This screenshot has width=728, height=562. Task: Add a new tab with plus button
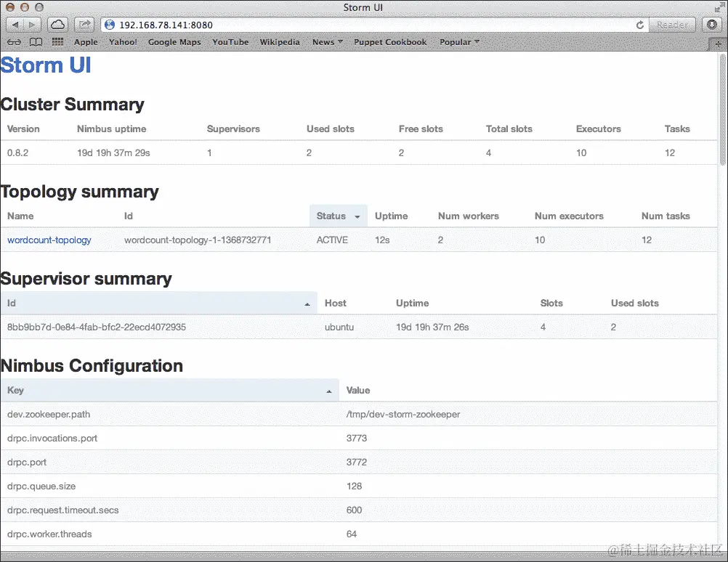[x=718, y=44]
